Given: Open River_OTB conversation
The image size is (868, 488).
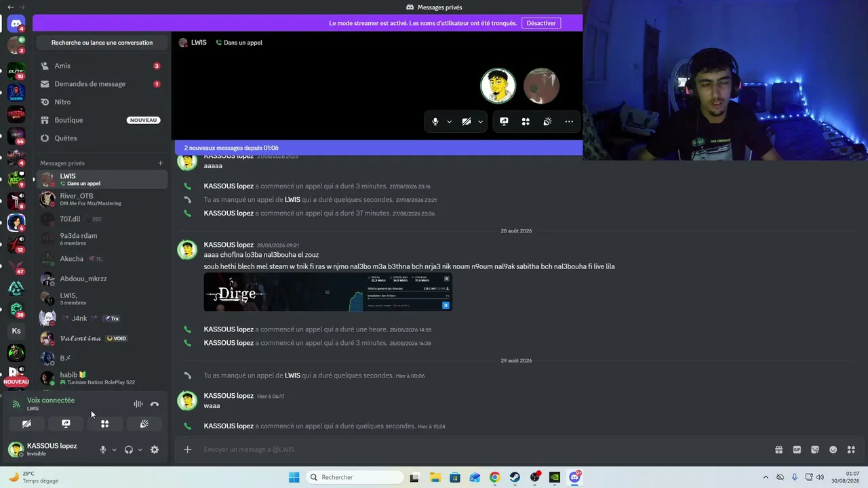Looking at the screenshot, I should tap(101, 199).
